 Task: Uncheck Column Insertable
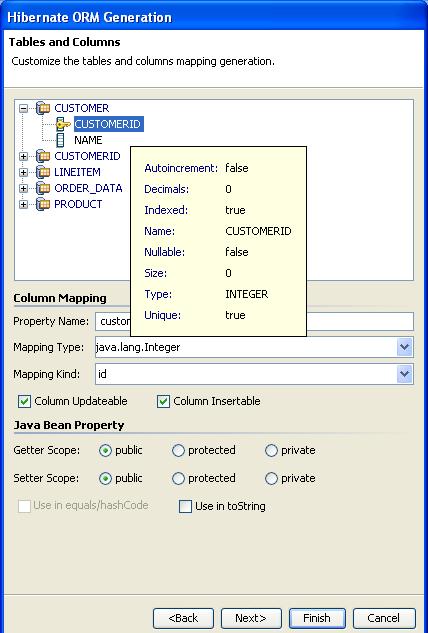pyautogui.click(x=163, y=402)
